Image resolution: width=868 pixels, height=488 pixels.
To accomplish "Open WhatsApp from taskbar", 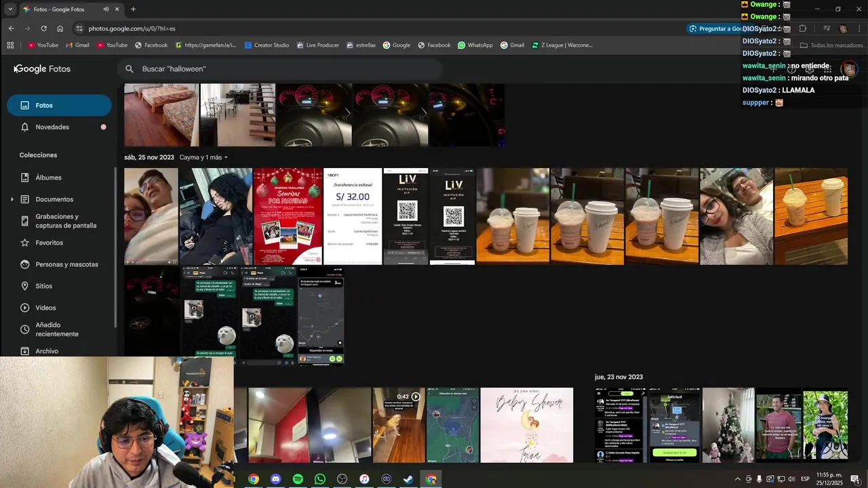I will click(x=320, y=479).
